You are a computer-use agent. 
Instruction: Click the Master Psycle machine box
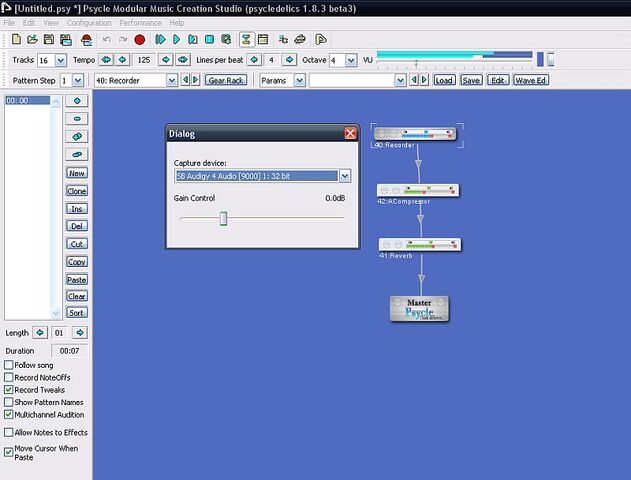[x=419, y=309]
